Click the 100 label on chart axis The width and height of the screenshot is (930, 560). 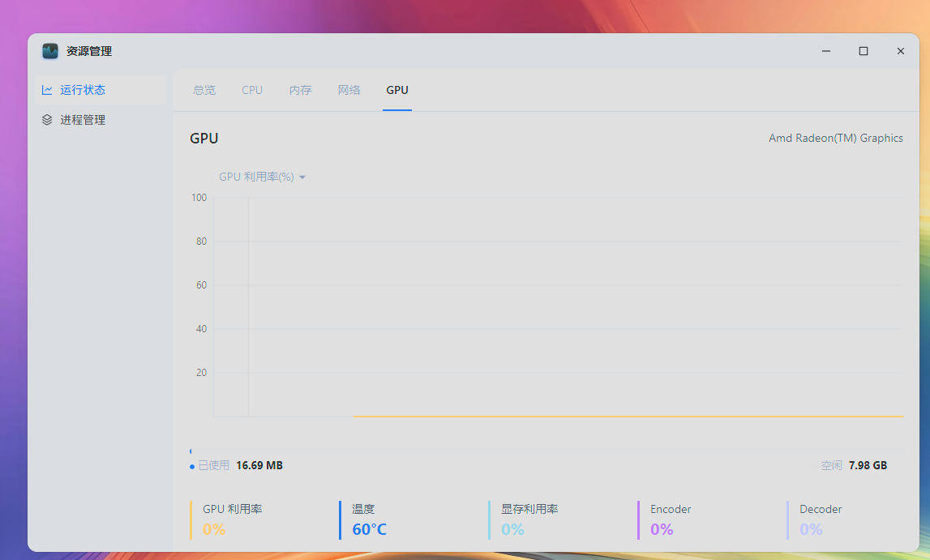(x=199, y=197)
